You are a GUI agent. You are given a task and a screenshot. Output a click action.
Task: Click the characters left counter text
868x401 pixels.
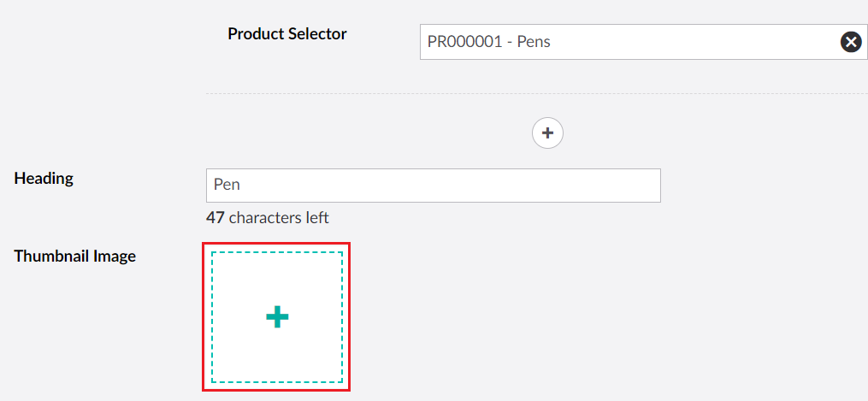[x=279, y=218]
